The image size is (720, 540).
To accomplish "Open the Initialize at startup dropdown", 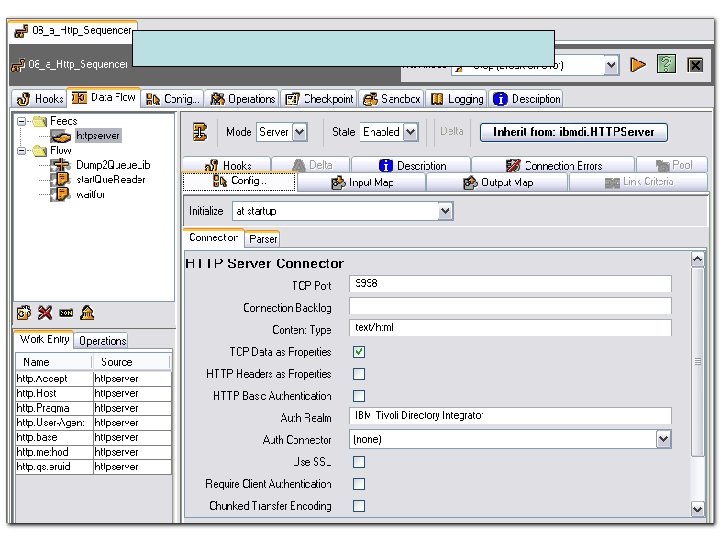I will click(x=445, y=211).
